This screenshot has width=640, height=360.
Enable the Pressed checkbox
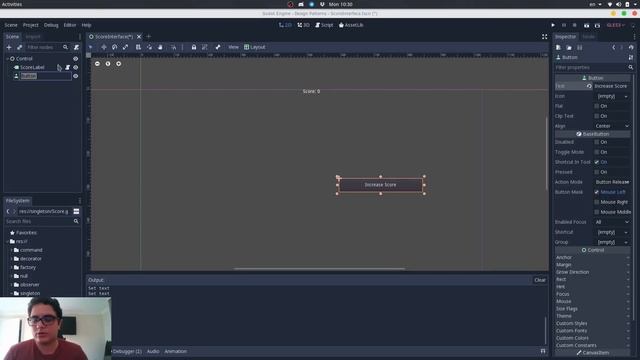[597, 172]
